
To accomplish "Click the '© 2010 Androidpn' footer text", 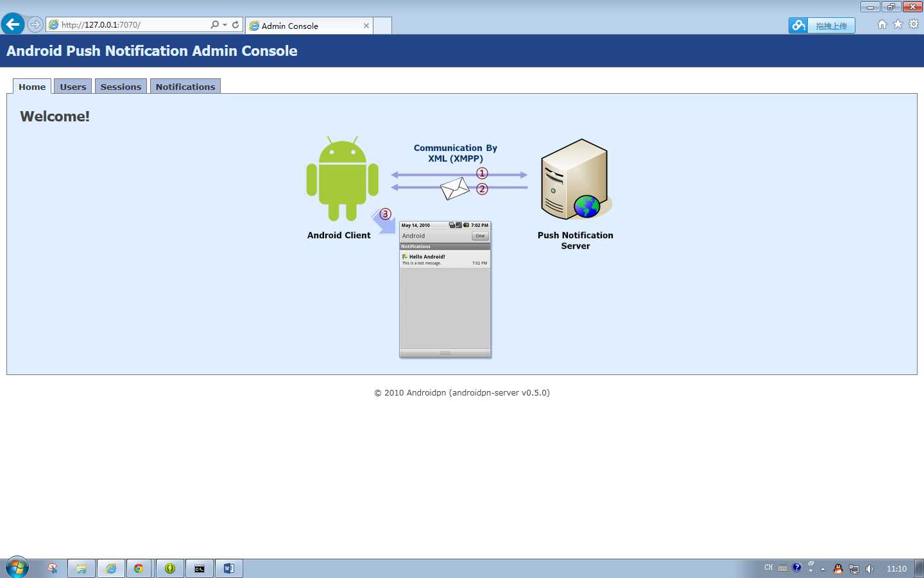I will pyautogui.click(x=462, y=392).
